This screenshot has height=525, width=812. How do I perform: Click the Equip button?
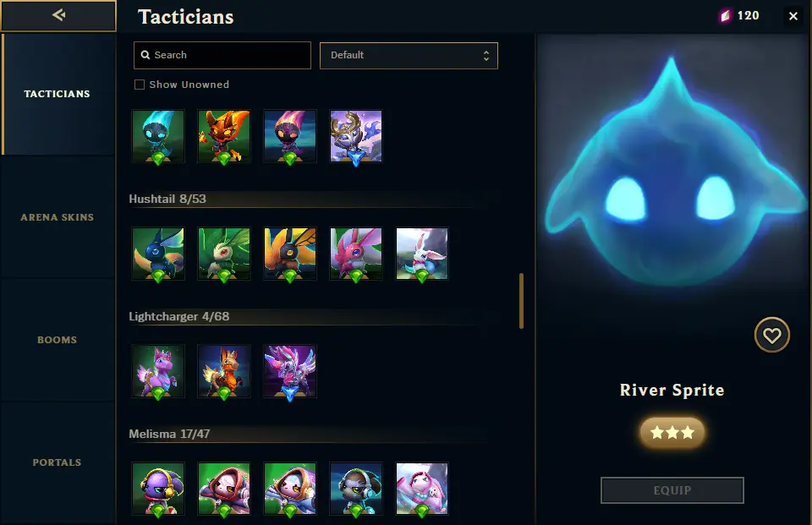(x=672, y=490)
